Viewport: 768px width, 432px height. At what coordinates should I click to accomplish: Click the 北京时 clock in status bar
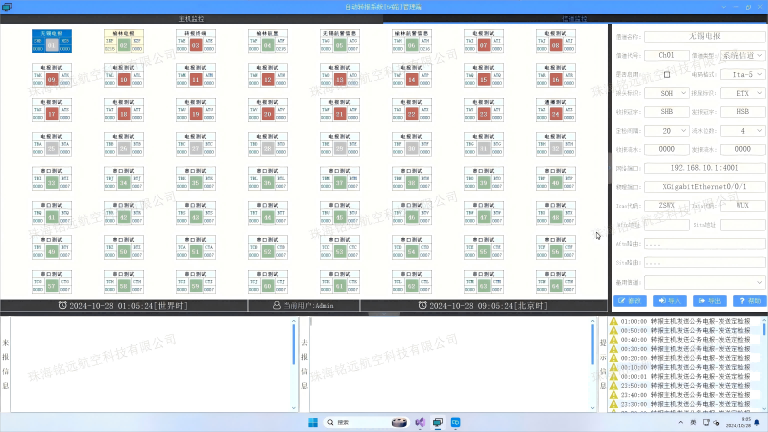pyautogui.click(x=483, y=306)
